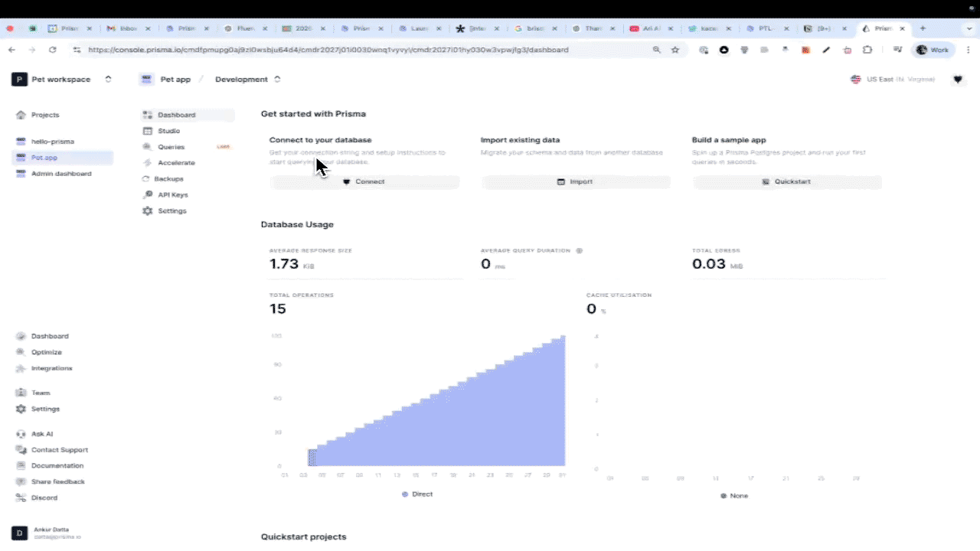The image size is (980, 551).
Task: Open Prisma Studio from the sidebar
Action: (168, 130)
